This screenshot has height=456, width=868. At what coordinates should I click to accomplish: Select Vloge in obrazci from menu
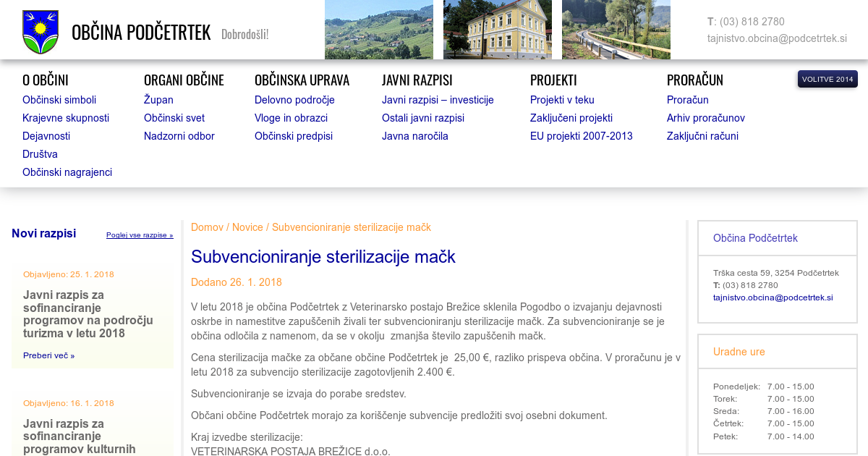[x=291, y=118]
